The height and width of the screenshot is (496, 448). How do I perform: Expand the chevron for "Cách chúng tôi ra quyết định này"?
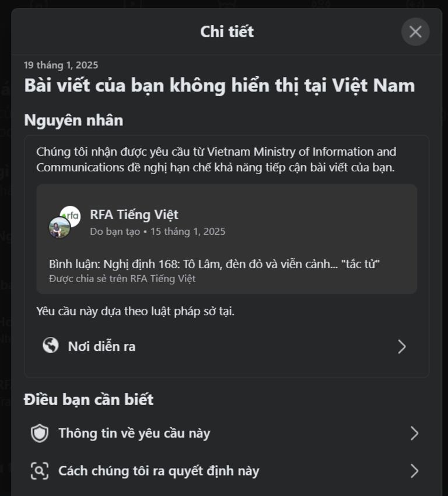pos(414,470)
